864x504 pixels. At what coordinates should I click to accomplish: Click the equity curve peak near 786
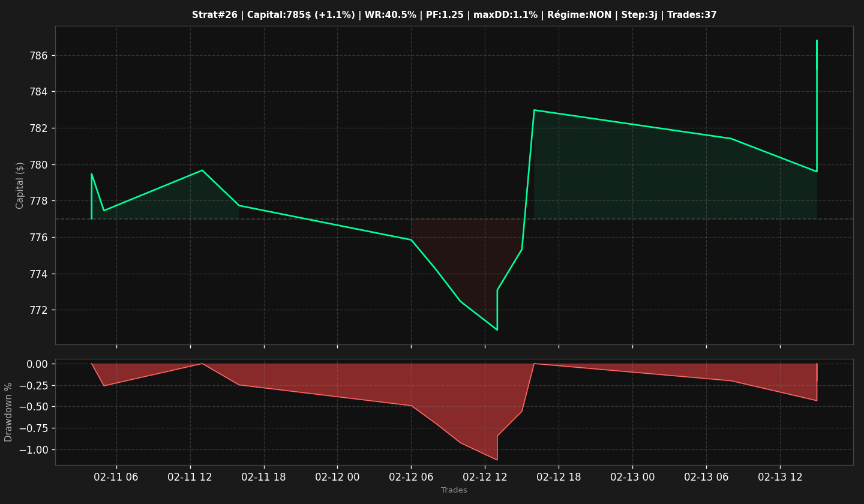(817, 41)
